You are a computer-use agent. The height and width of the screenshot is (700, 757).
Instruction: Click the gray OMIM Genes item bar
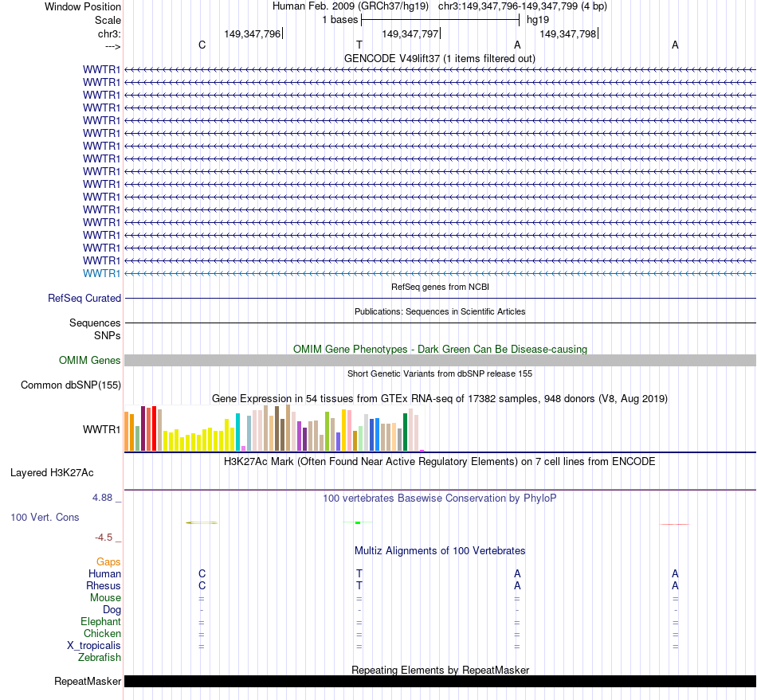point(441,361)
